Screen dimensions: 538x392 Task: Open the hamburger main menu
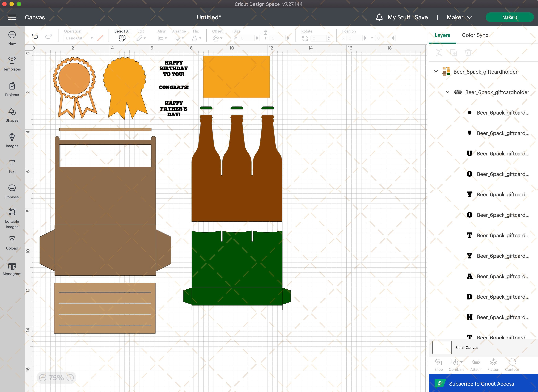pyautogui.click(x=12, y=17)
